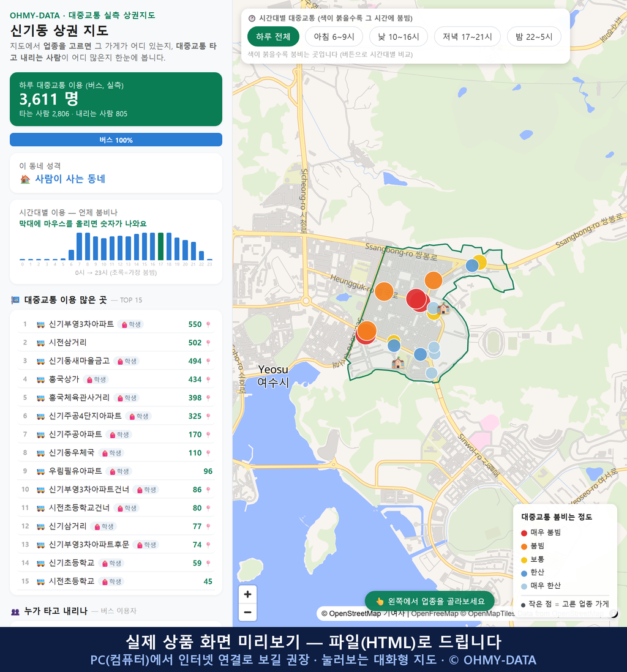The width and height of the screenshot is (627, 672).
Task: Click the large red crowded map circle
Action: point(416,299)
